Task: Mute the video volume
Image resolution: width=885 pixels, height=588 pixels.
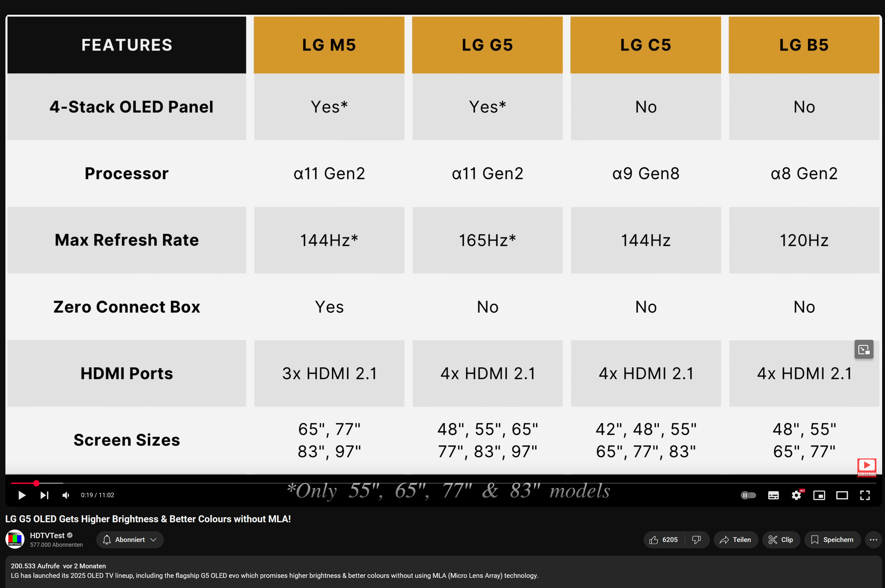Action: point(66,495)
